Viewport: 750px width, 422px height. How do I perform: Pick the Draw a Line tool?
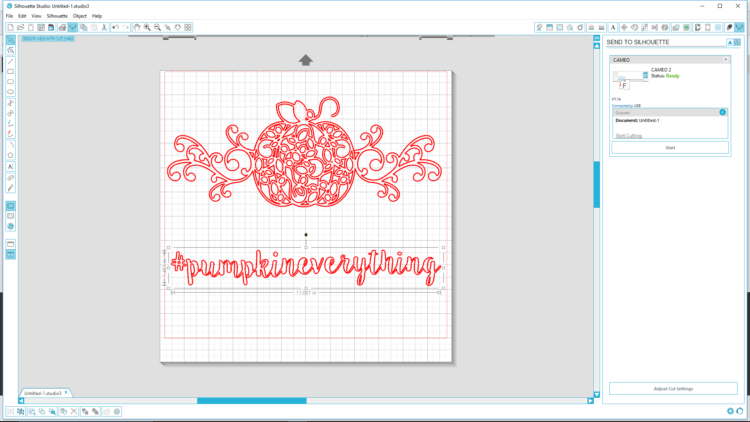click(11, 61)
